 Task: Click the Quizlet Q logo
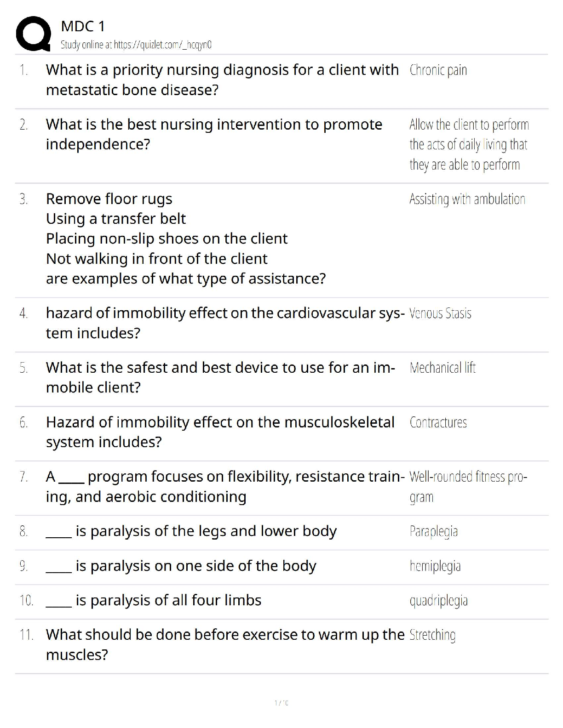[x=33, y=34]
